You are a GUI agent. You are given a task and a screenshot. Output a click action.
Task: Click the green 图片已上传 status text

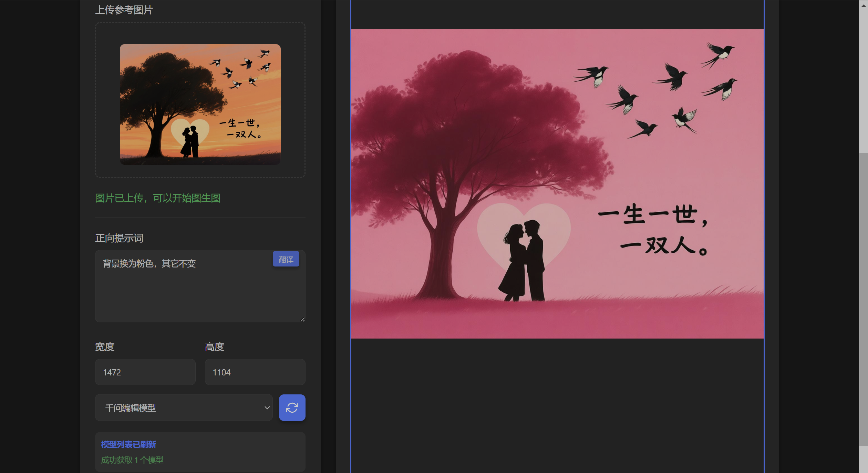tap(157, 198)
